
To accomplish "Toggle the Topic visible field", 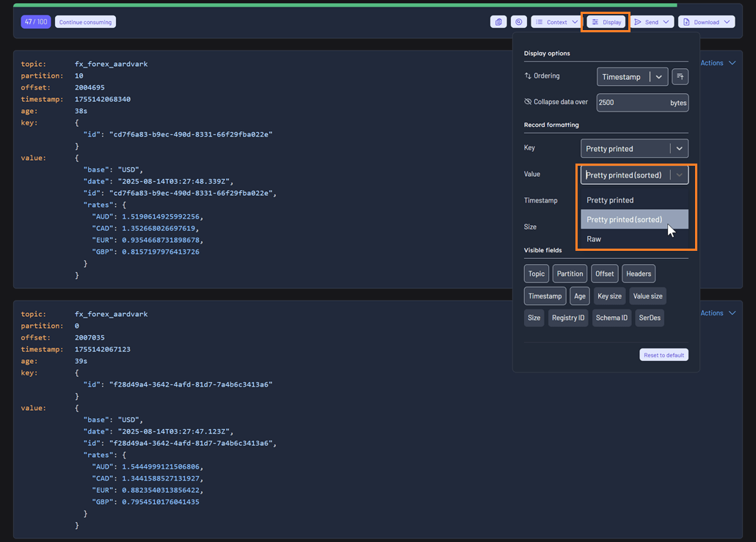I will [537, 274].
